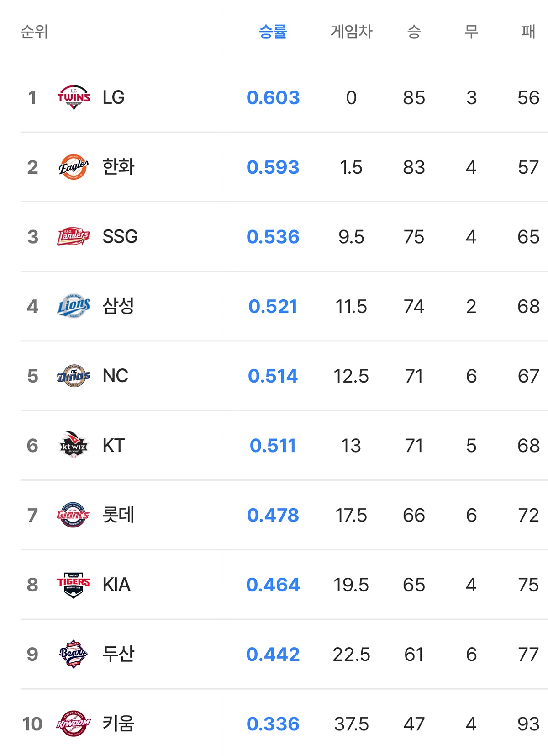Sort standings by 승률 column header
This screenshot has width=548, height=756.
[x=273, y=32]
